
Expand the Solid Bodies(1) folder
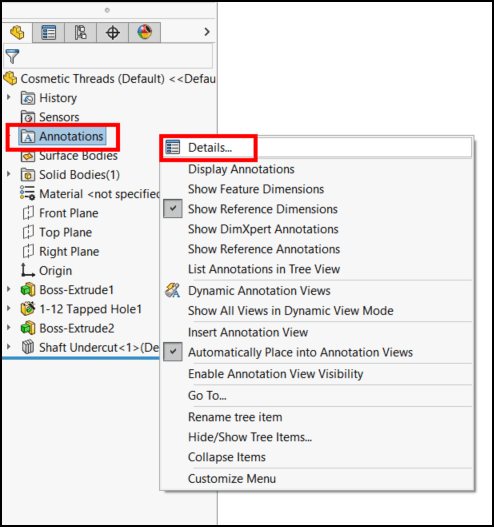coord(9,174)
